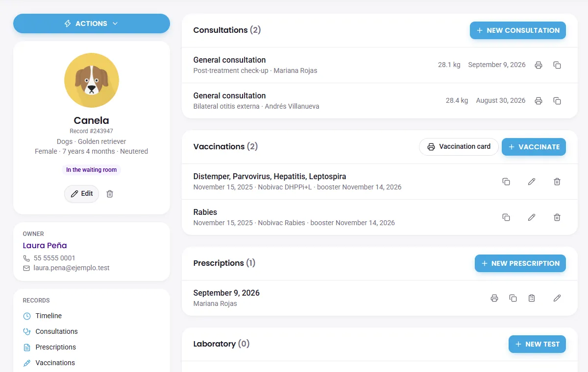
Task: Click the Consultations (2) section heading
Action: tap(227, 30)
